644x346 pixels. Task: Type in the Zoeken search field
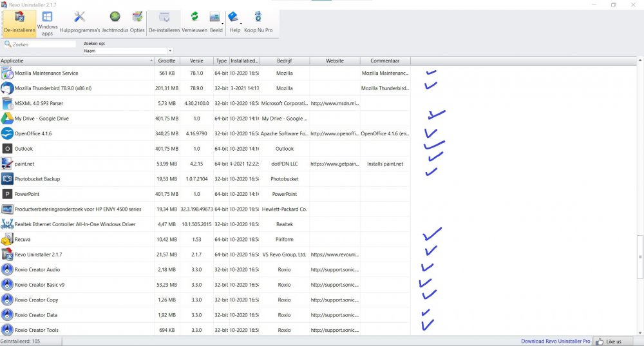click(43, 44)
